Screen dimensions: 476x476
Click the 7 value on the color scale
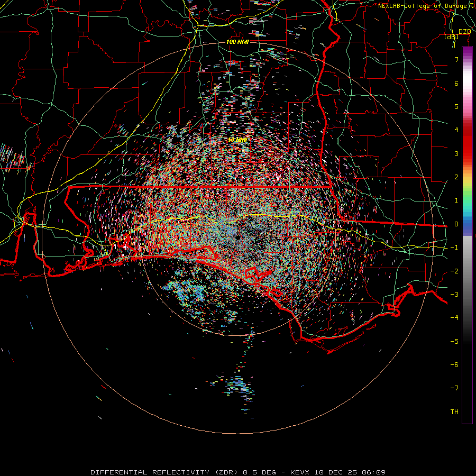(x=456, y=59)
